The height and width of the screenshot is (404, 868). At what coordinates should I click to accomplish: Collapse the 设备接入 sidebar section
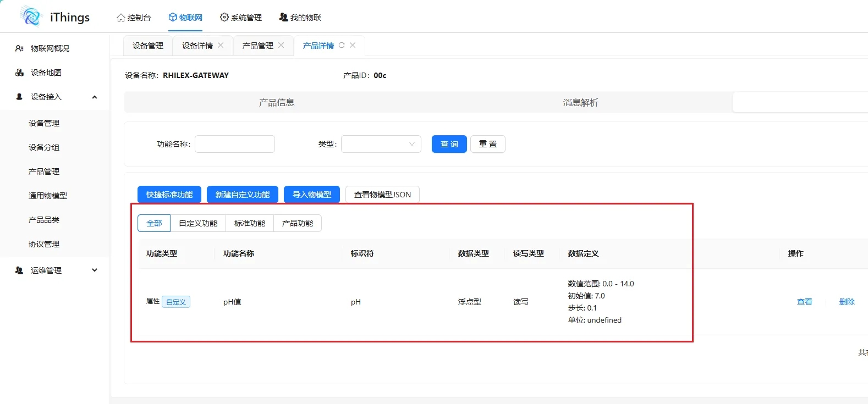(x=94, y=97)
